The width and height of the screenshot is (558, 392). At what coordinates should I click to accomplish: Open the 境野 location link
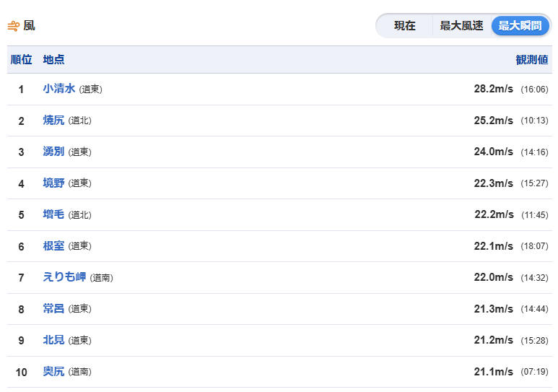(53, 183)
